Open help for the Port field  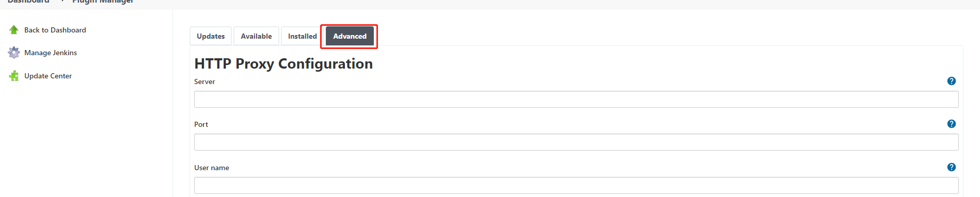[x=952, y=124]
